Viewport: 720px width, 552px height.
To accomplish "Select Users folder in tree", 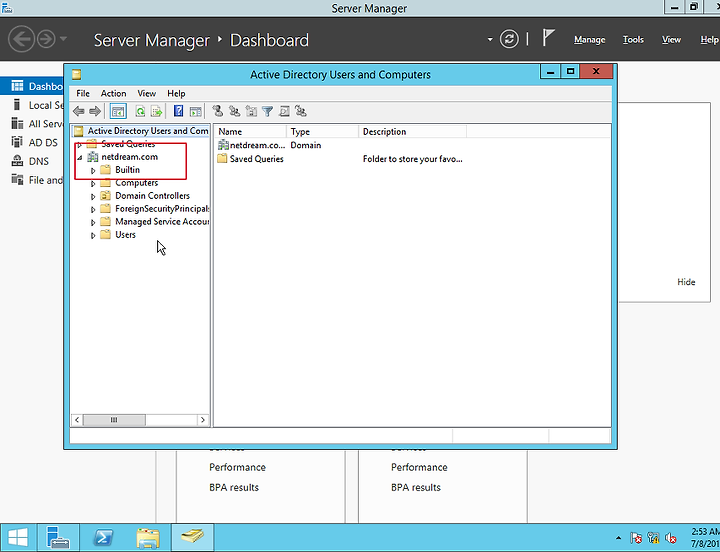I will click(x=125, y=235).
